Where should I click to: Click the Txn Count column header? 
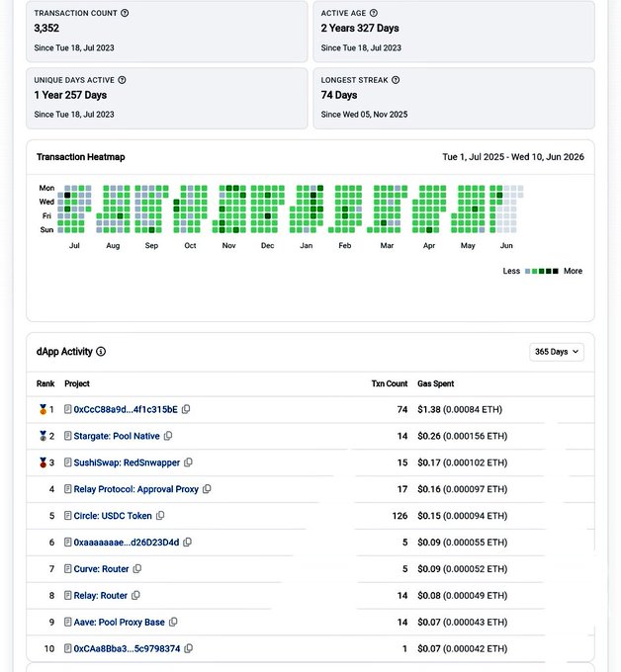click(390, 383)
